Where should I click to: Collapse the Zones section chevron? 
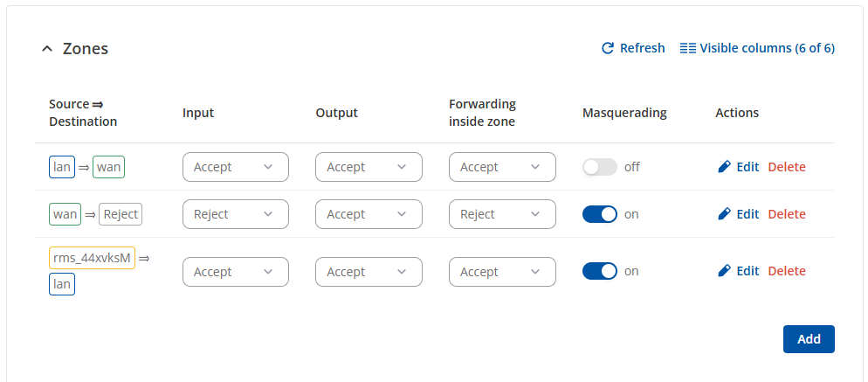click(47, 49)
